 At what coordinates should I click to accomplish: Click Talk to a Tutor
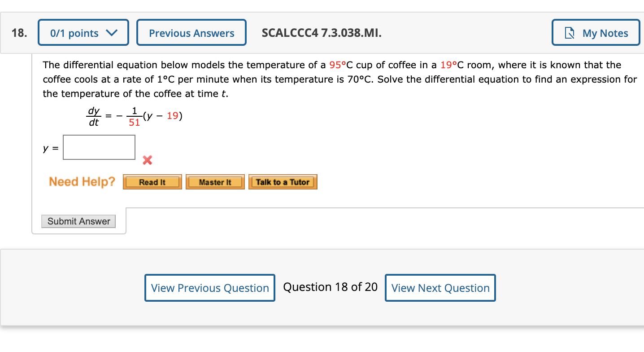[283, 182]
